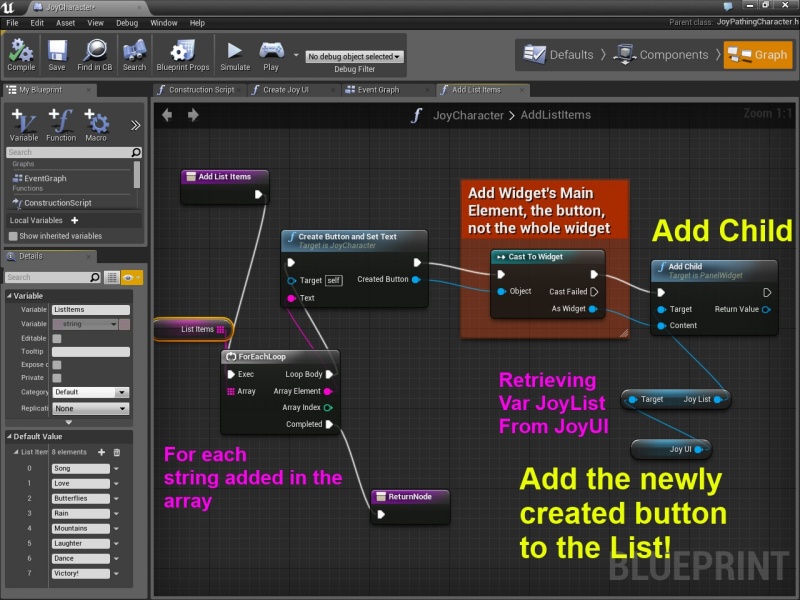
Task: Navigate forward in graph history
Action: [x=193, y=115]
